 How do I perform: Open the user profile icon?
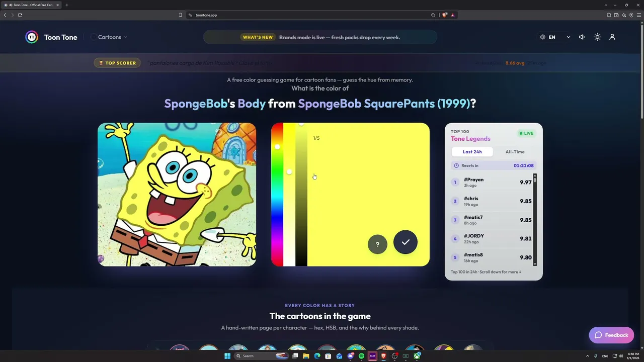612,37
